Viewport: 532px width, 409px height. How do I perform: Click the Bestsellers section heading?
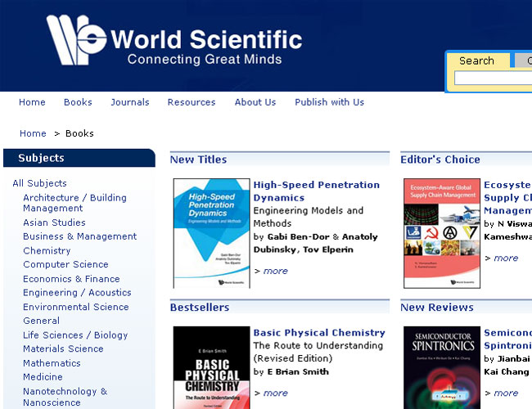pyautogui.click(x=200, y=308)
